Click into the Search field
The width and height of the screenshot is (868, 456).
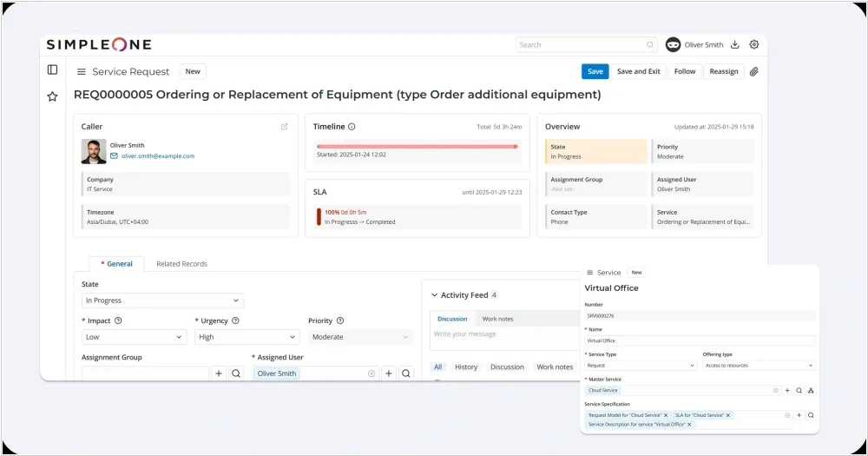point(582,44)
